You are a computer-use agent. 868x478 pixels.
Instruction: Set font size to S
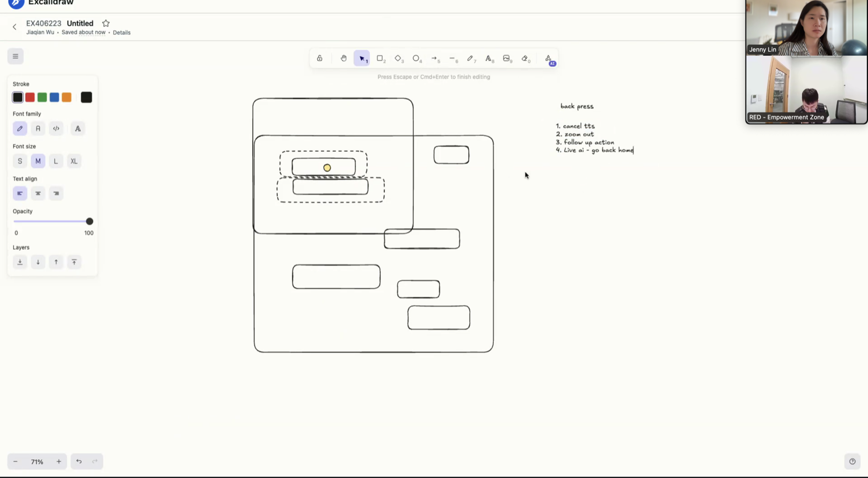(x=20, y=161)
